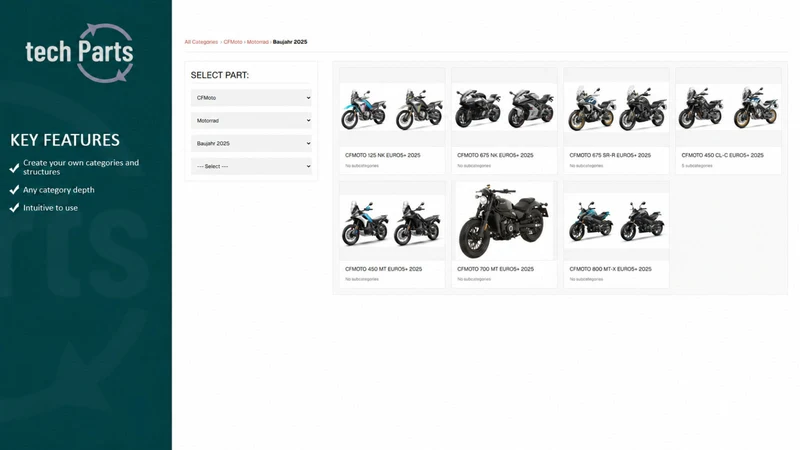The height and width of the screenshot is (450, 800).
Task: Open the Baujahr 2025 year dropdown
Action: (251, 143)
